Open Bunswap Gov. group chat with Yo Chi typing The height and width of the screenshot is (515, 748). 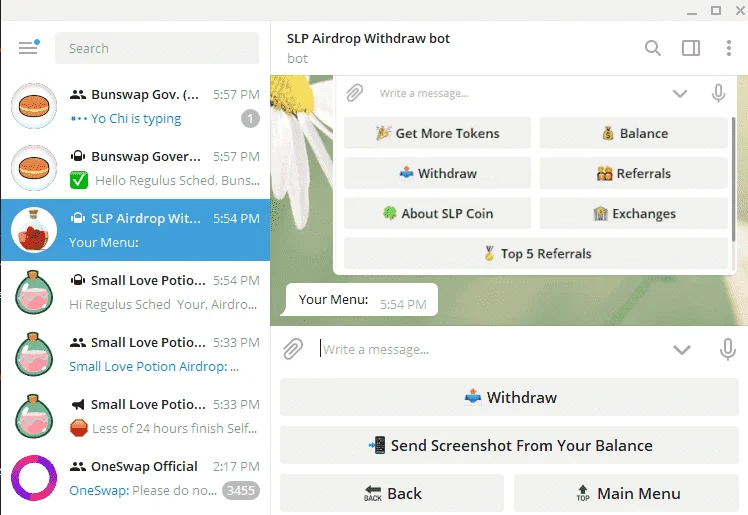click(135, 106)
